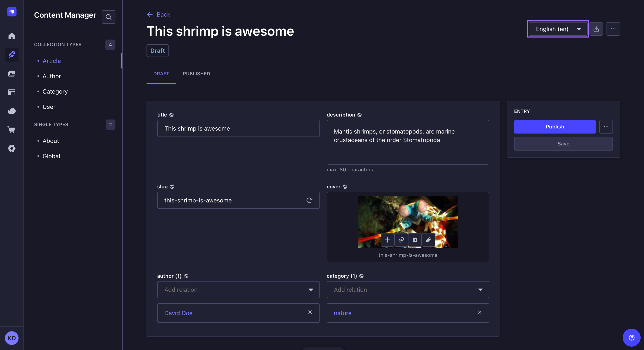Select Article in Collection Types sidebar
This screenshot has height=350, width=644.
coord(51,60)
